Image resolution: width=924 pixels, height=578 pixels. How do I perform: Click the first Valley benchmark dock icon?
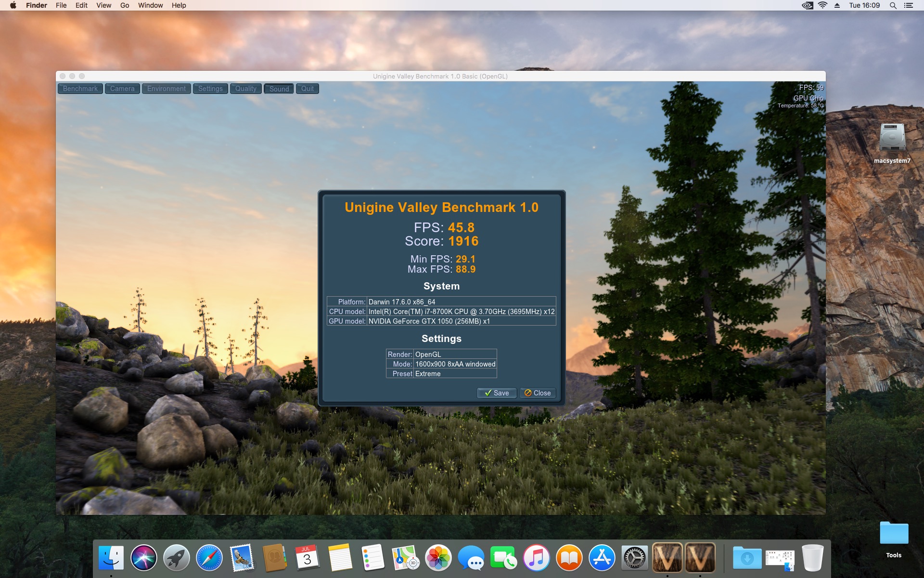coord(667,558)
